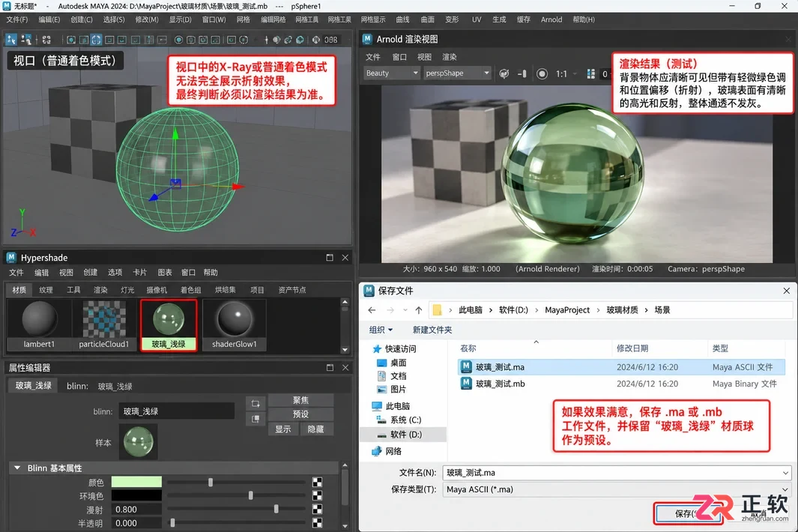The image size is (798, 532).
Task: Sort save dialog files by name column
Action: (x=468, y=348)
